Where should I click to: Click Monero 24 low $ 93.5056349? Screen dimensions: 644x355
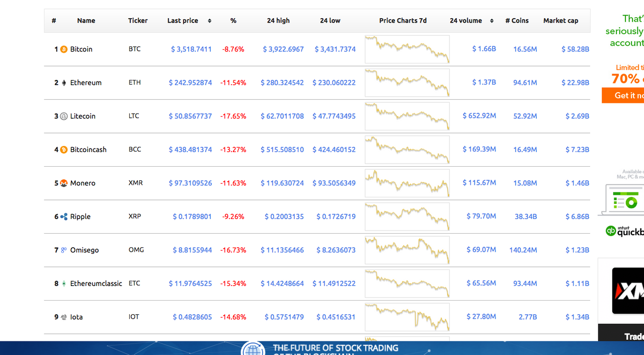point(334,183)
